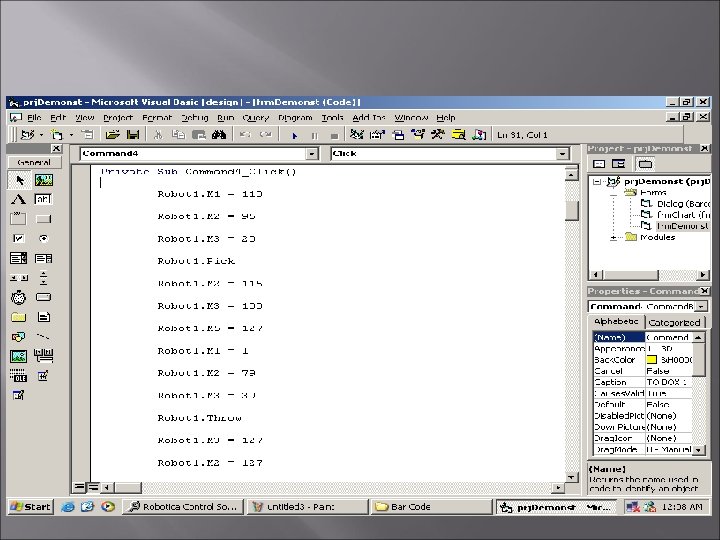
Task: Select the CheckBox control tool
Action: tap(18, 238)
